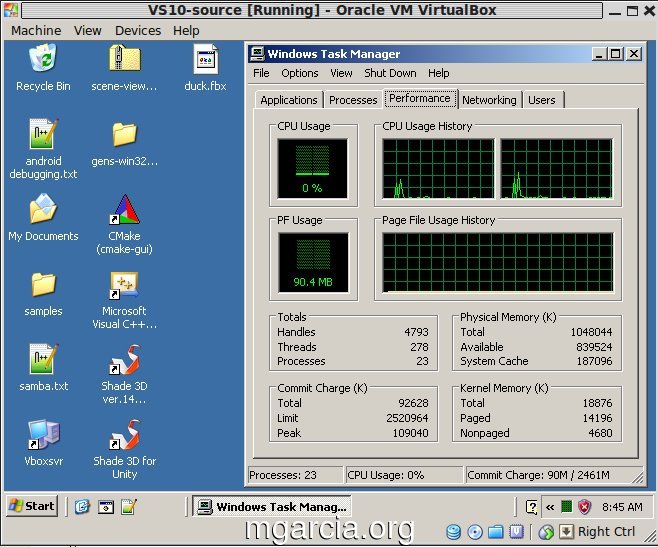Select the scene-view zip archive icon

coord(125,58)
